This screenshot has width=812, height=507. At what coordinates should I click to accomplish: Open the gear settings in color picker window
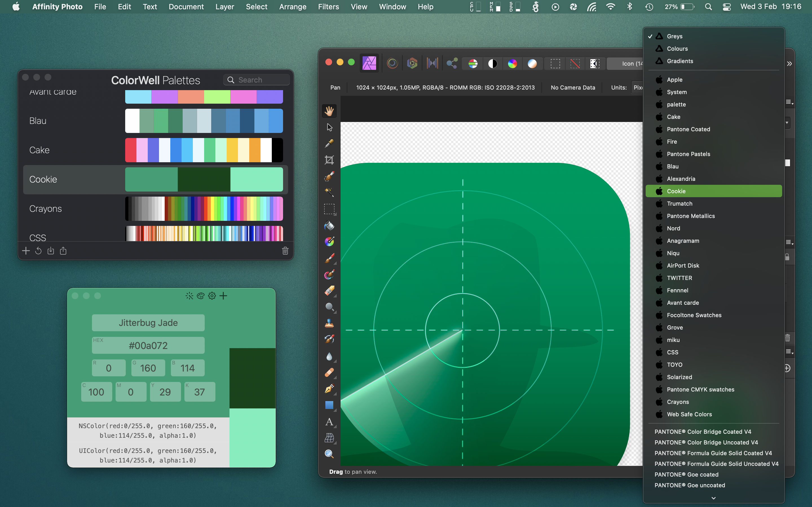tap(212, 296)
